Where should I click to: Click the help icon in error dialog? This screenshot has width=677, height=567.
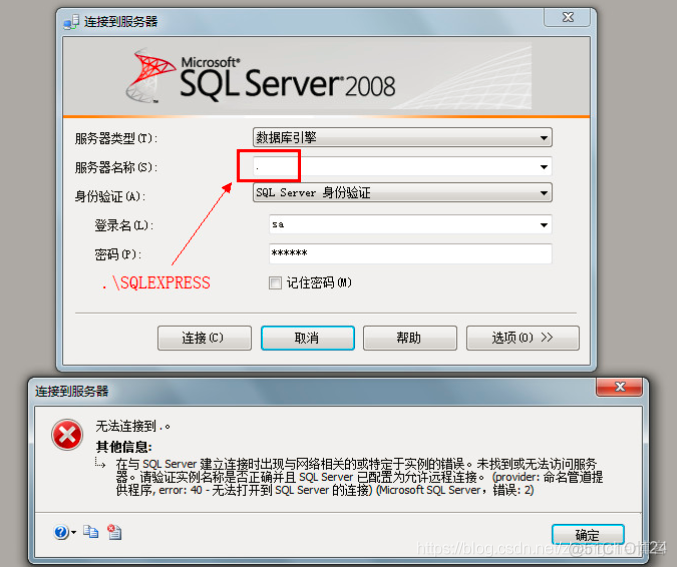pos(61,532)
